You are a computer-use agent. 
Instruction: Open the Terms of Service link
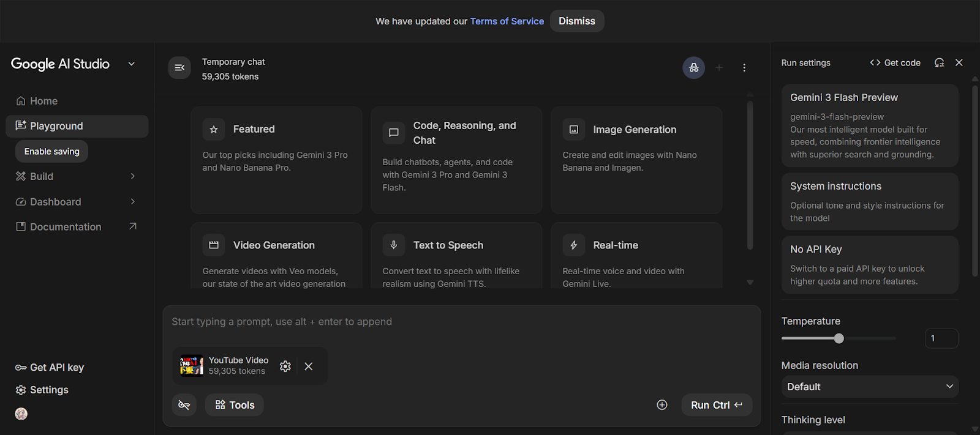point(507,21)
